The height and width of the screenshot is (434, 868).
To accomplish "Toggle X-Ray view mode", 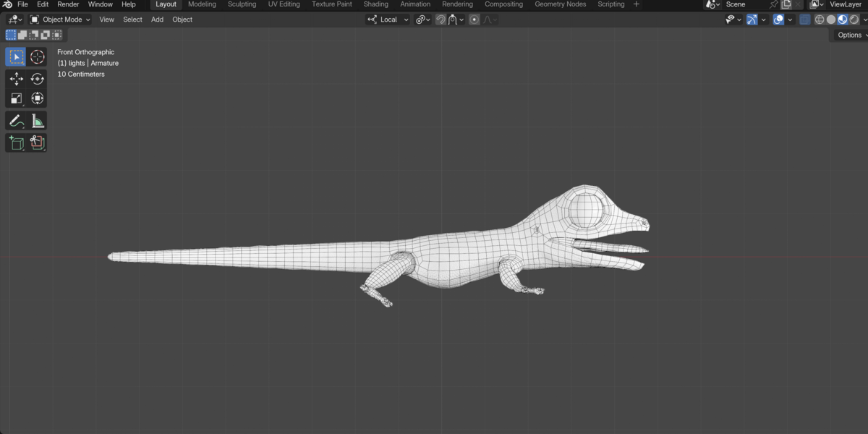I will 805,20.
